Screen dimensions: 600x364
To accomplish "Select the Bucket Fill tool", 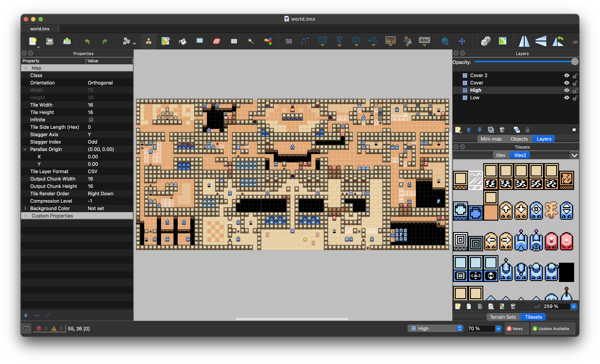I will pyautogui.click(x=183, y=41).
